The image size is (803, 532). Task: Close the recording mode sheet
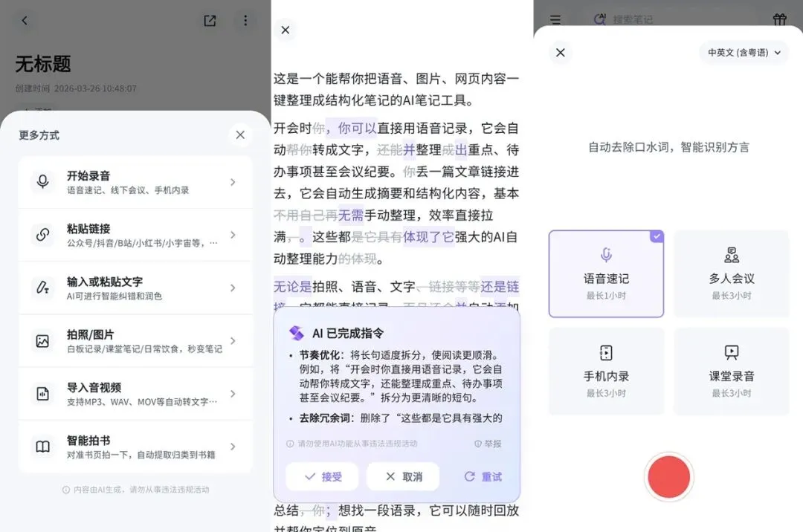tap(561, 53)
